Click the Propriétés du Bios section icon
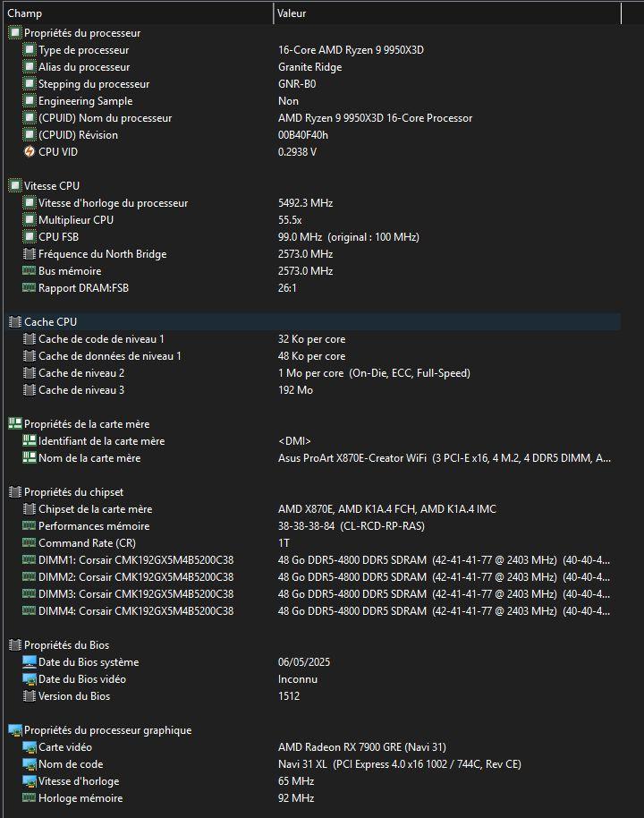Image resolution: width=644 pixels, height=818 pixels. tap(15, 645)
